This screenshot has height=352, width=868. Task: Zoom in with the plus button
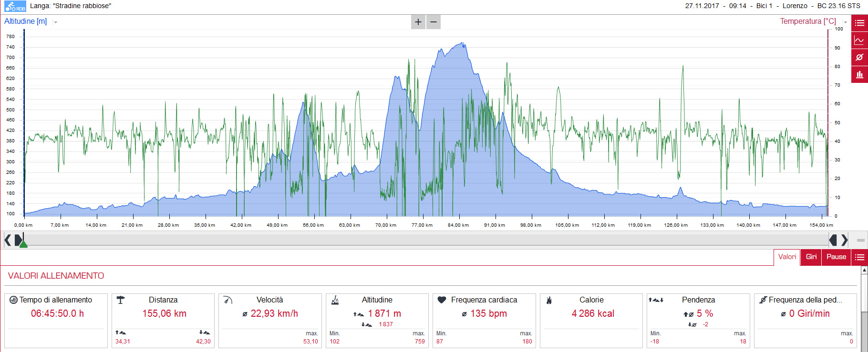(x=418, y=22)
